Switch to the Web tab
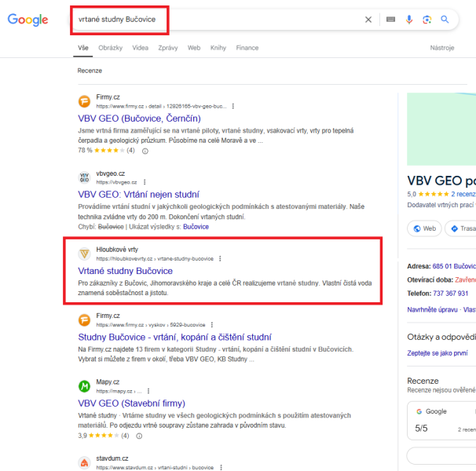The height and width of the screenshot is (471, 476). point(194,48)
